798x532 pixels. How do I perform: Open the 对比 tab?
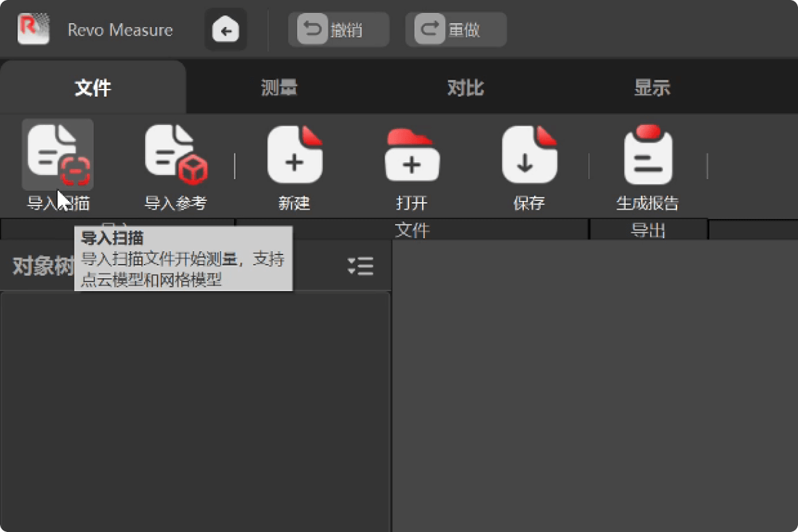coord(465,88)
